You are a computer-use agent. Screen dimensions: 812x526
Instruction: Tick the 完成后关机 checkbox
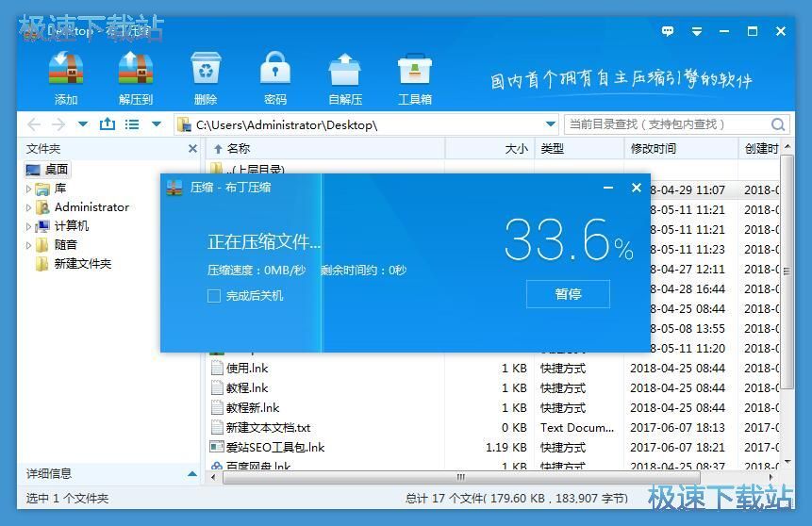[x=214, y=296]
